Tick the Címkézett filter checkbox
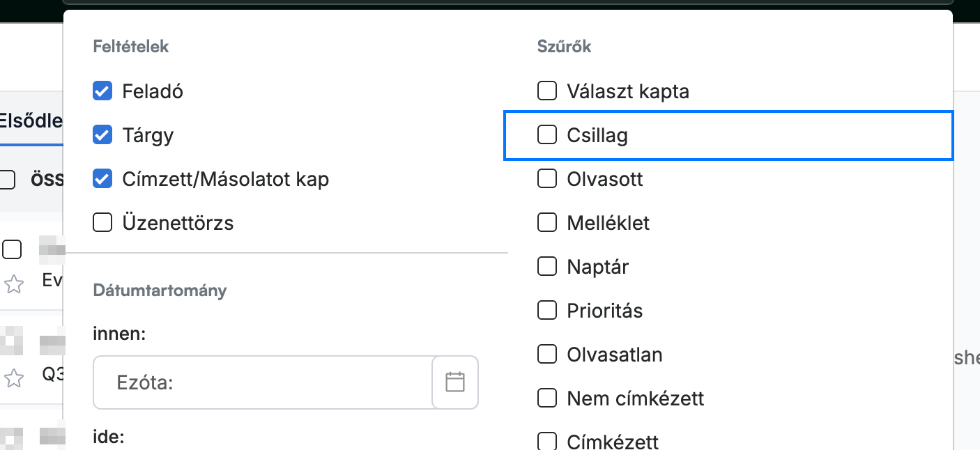This screenshot has height=450, width=980. 547,441
